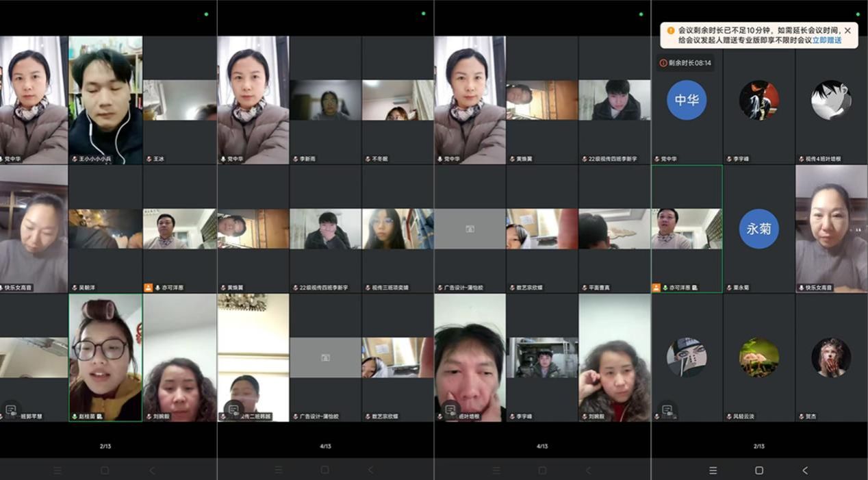This screenshot has width=868, height=480.
Task: Toggle the muted mic icon beside 王小小小小兵
Action: point(75,159)
